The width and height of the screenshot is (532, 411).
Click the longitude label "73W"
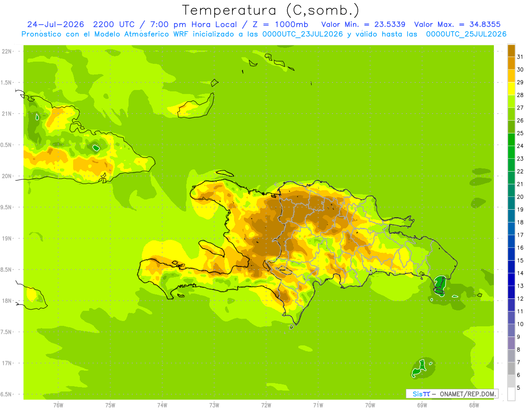pos(214,405)
